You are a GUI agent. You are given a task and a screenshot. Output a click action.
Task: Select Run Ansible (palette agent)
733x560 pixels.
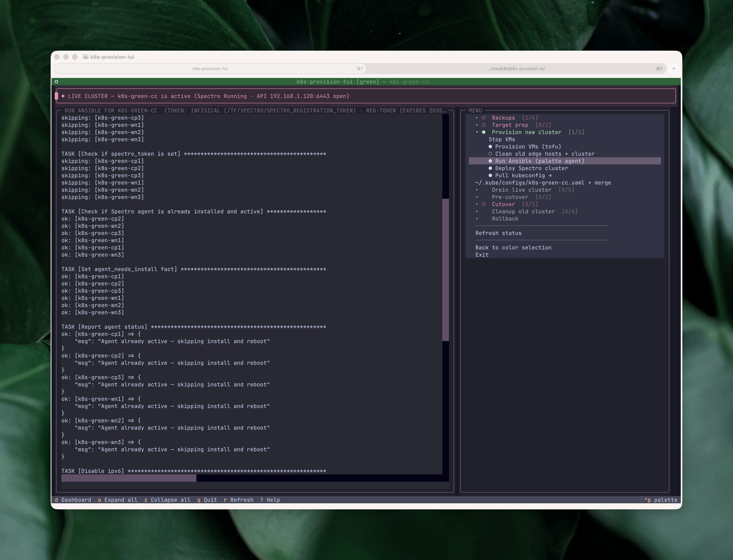coord(565,161)
